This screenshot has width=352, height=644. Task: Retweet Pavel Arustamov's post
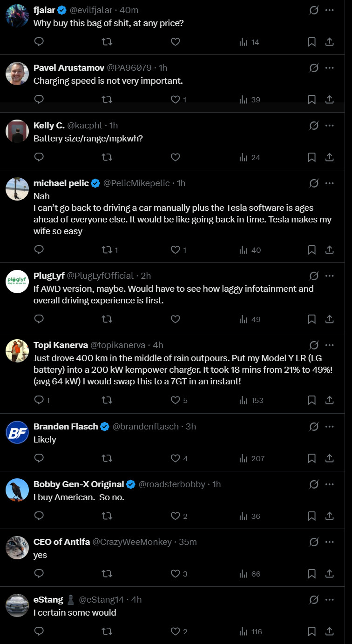click(107, 100)
